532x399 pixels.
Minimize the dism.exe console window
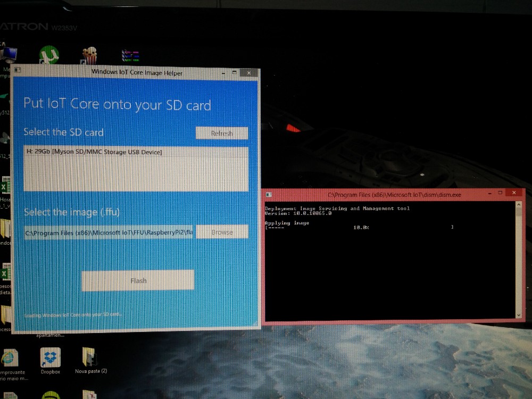point(489,194)
